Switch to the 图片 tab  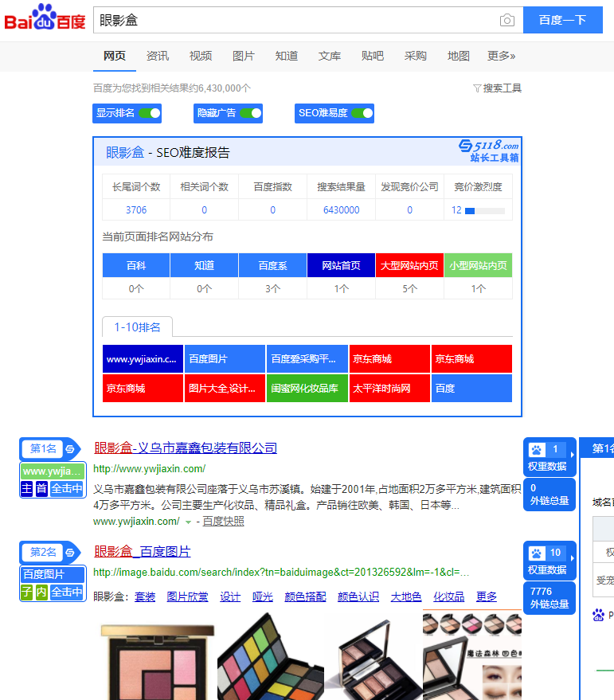(244, 56)
